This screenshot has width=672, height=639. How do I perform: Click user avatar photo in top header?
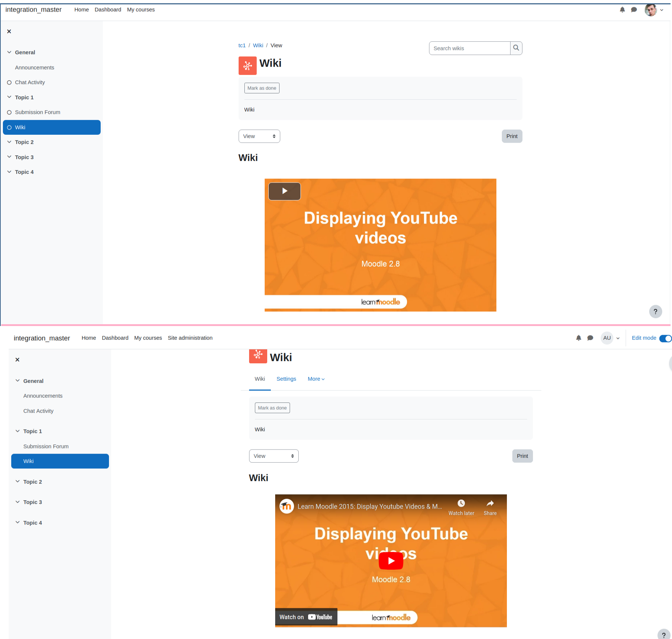click(x=651, y=10)
